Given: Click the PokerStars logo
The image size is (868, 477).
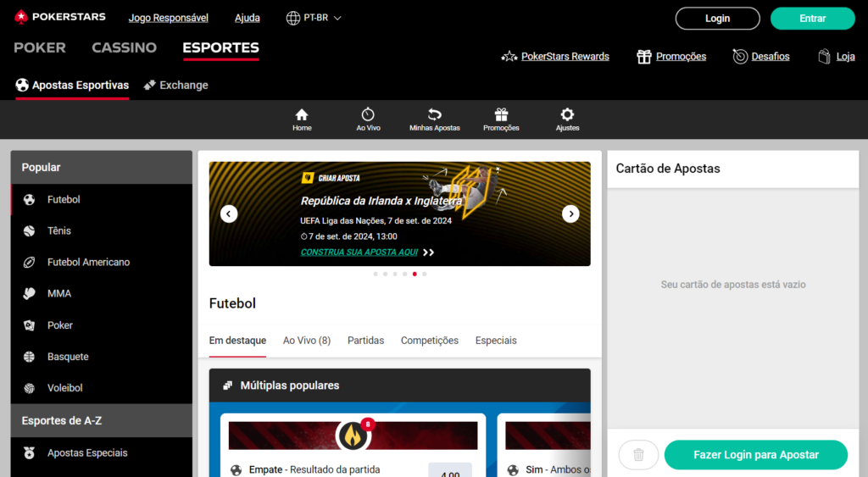Looking at the screenshot, I should tap(60, 17).
